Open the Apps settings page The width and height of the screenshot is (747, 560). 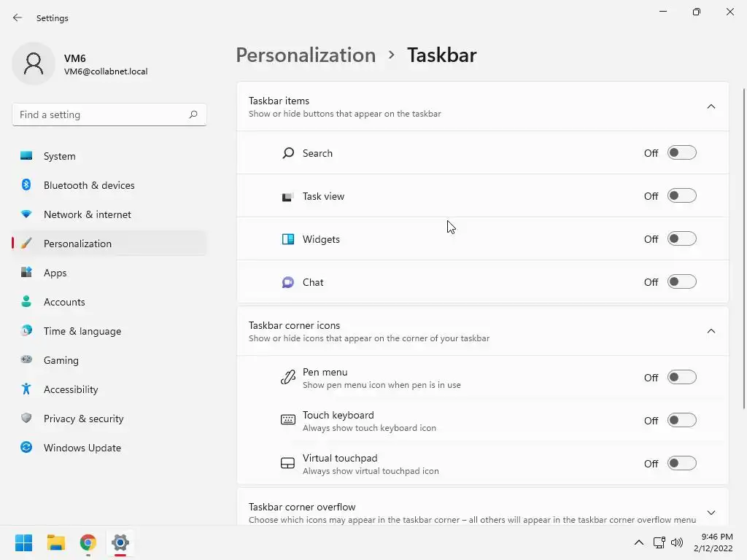pyautogui.click(x=109, y=273)
